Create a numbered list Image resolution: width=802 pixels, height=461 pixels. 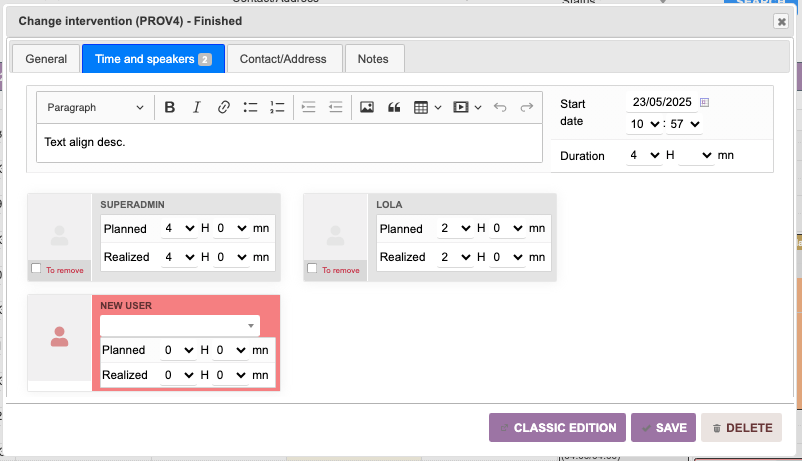pos(278,107)
